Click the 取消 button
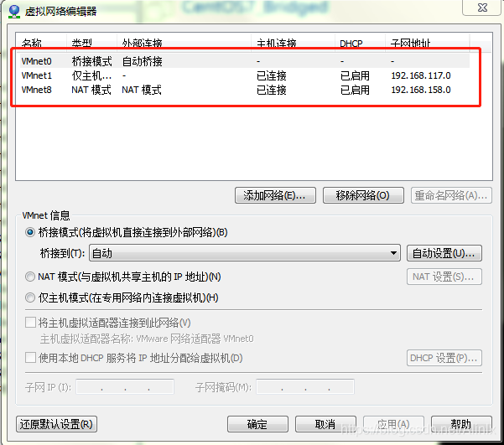 point(325,424)
